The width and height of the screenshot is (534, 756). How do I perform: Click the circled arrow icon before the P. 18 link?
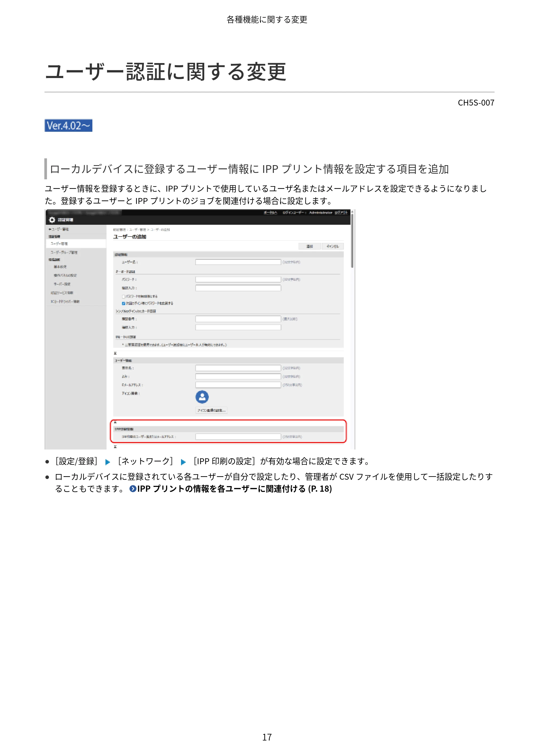coord(133,489)
